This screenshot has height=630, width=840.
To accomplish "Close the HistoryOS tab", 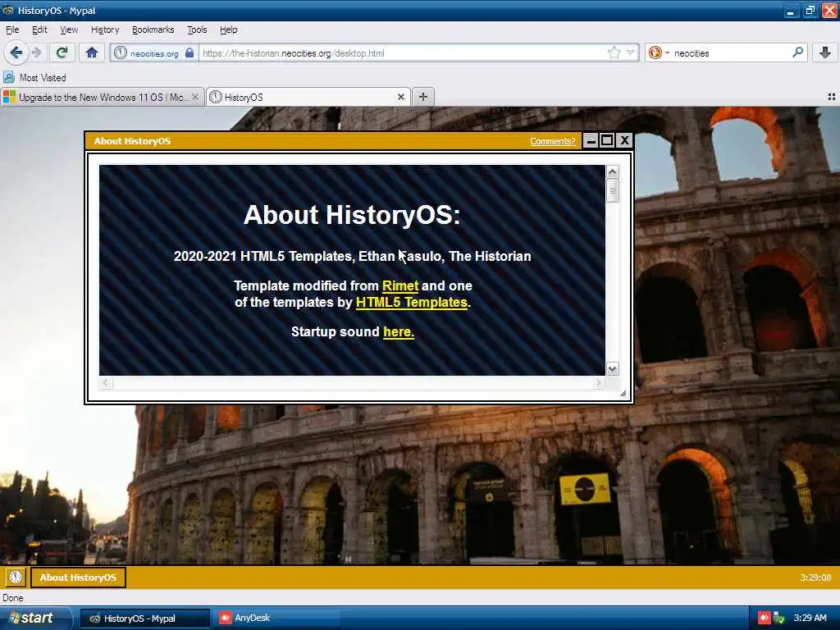I will point(400,97).
